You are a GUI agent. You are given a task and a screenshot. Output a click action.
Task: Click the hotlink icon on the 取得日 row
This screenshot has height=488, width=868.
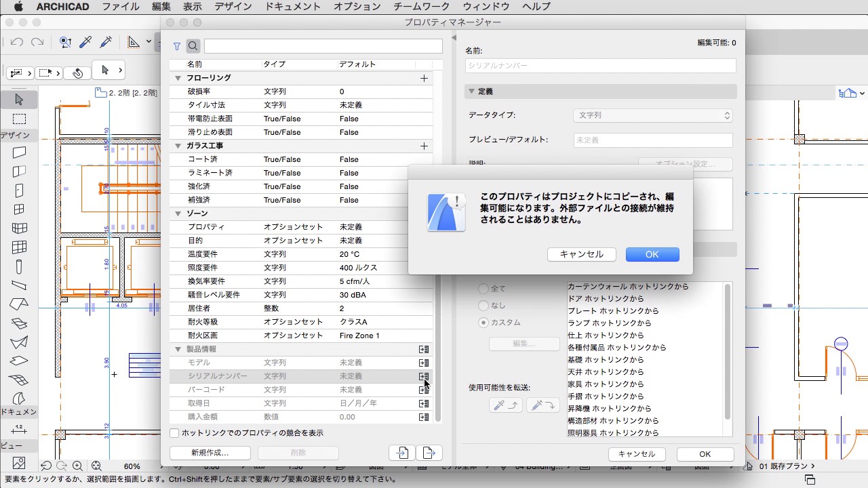coord(424,403)
